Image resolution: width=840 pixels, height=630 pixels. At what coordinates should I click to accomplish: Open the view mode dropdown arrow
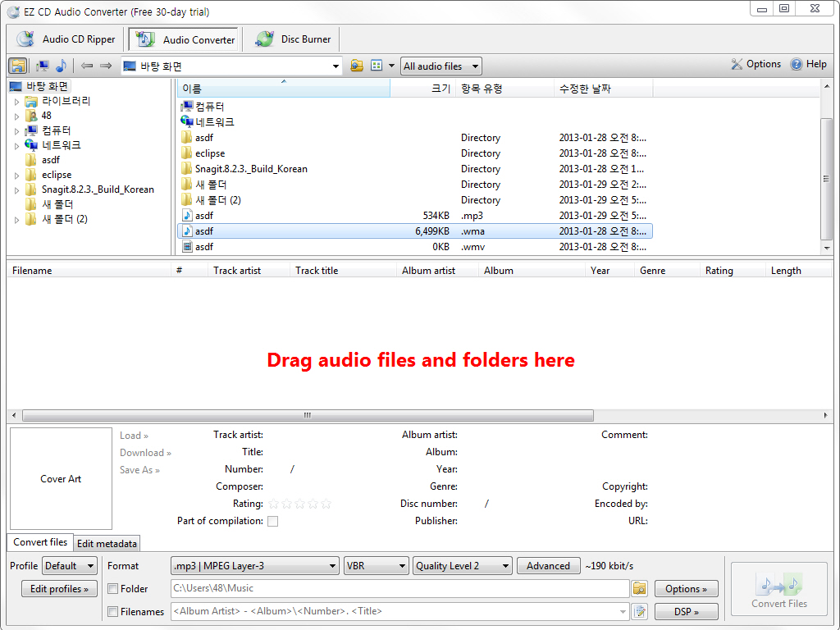391,66
